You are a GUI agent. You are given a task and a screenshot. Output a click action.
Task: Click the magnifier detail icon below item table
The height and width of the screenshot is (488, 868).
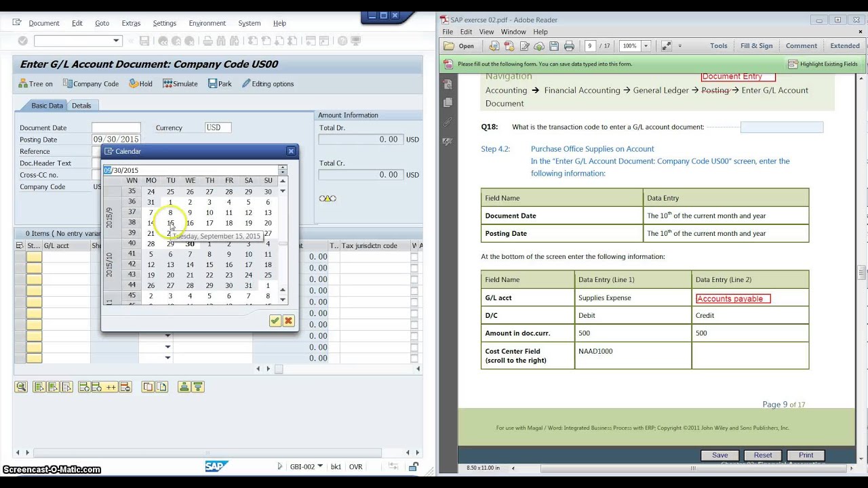(x=21, y=387)
